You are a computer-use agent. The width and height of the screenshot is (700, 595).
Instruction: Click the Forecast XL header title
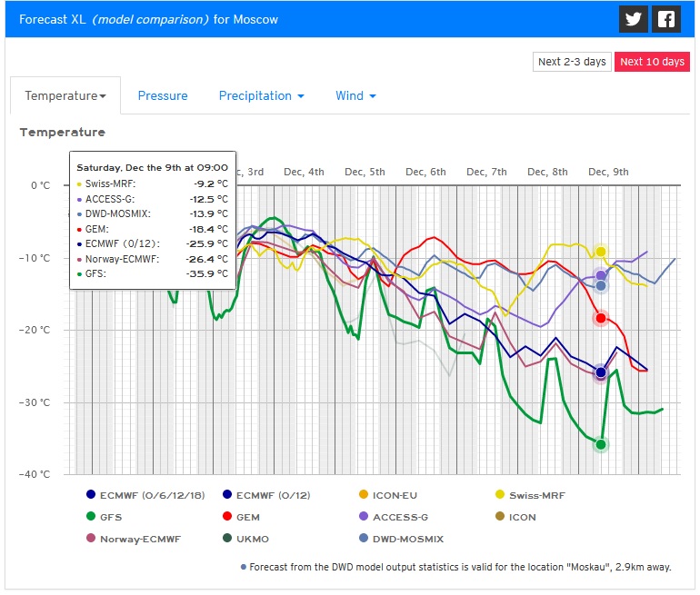148,20
